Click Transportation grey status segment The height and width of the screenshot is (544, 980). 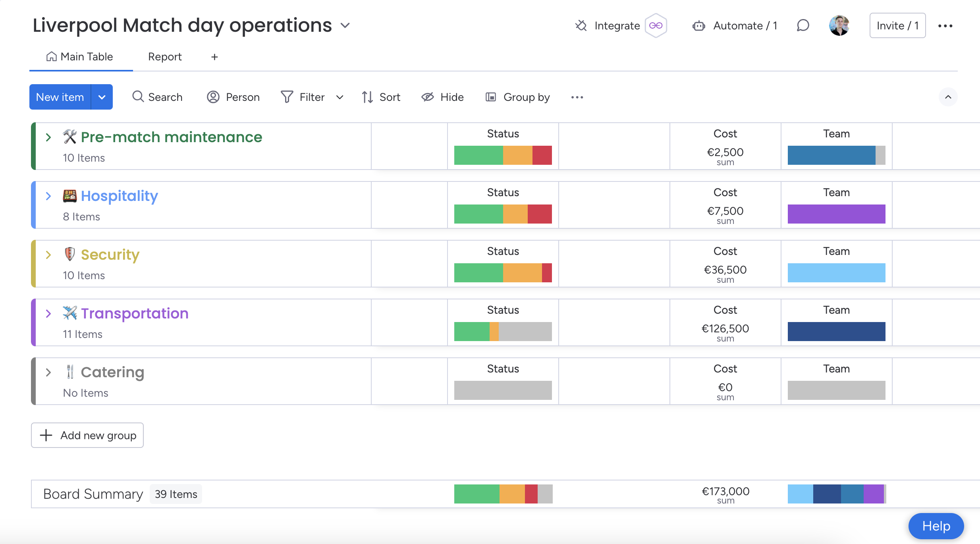[525, 332]
